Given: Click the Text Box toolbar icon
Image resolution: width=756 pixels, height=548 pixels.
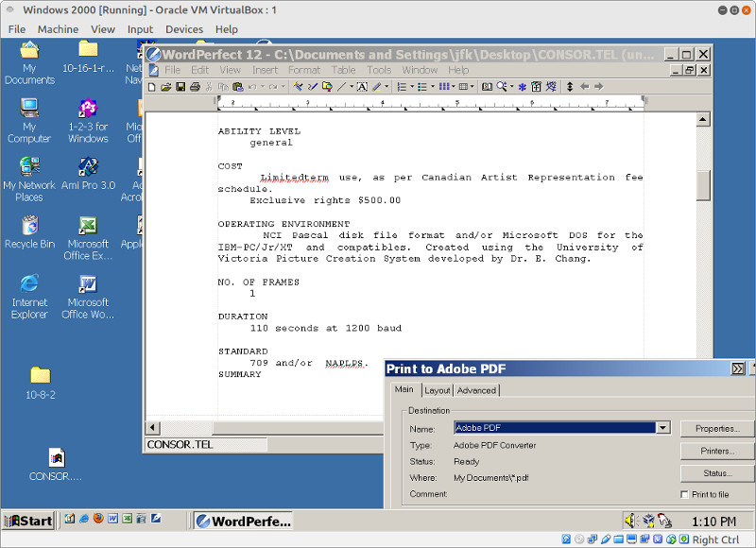Looking at the screenshot, I should click(362, 87).
